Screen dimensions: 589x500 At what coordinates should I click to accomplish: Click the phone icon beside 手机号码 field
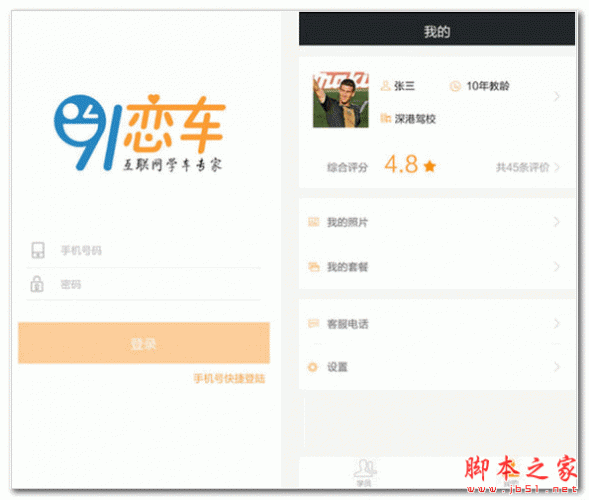click(38, 250)
